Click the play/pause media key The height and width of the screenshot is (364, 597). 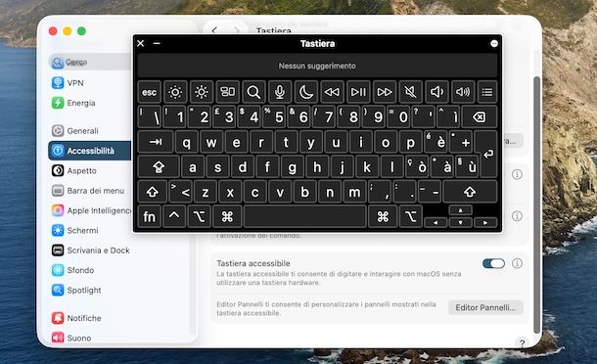pyautogui.click(x=358, y=92)
